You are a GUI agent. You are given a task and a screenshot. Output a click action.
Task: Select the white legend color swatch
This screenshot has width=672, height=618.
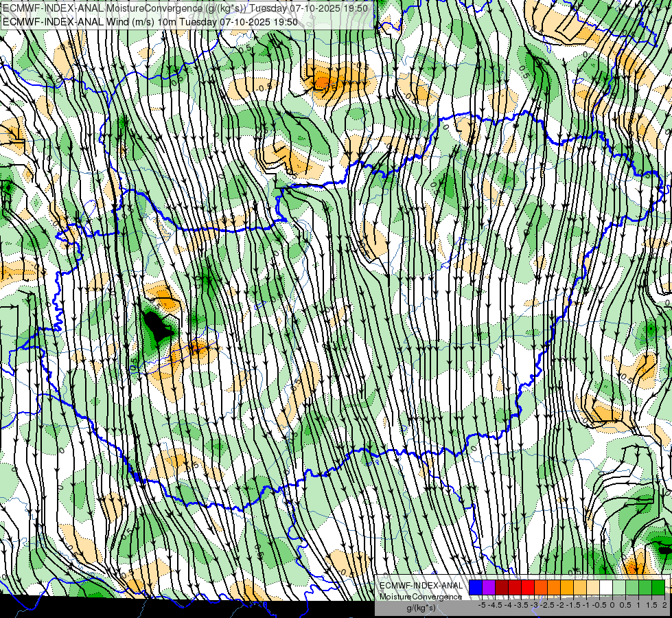coord(606,587)
